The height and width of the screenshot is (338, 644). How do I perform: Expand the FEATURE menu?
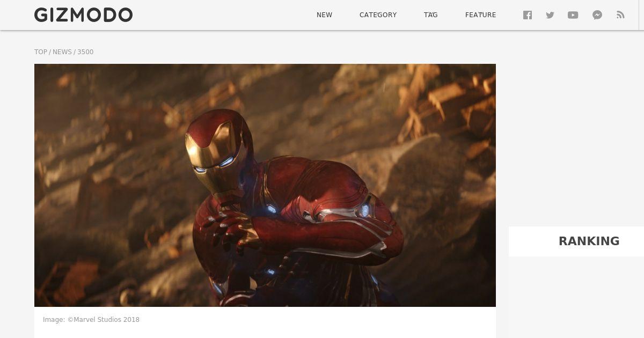click(x=481, y=15)
